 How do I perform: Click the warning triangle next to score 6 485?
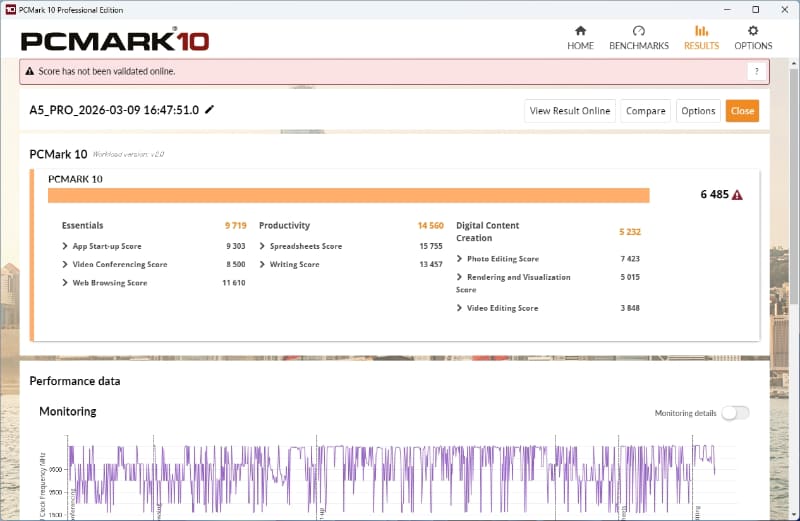click(737, 195)
